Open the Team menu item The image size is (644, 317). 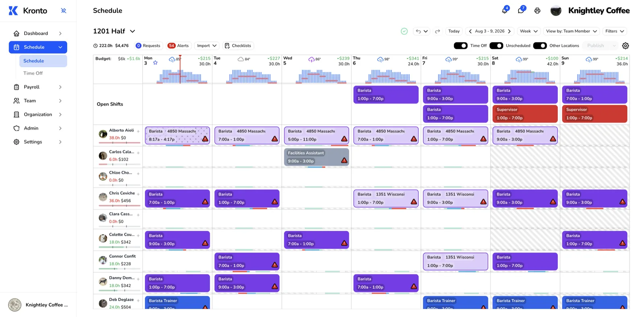[38, 101]
